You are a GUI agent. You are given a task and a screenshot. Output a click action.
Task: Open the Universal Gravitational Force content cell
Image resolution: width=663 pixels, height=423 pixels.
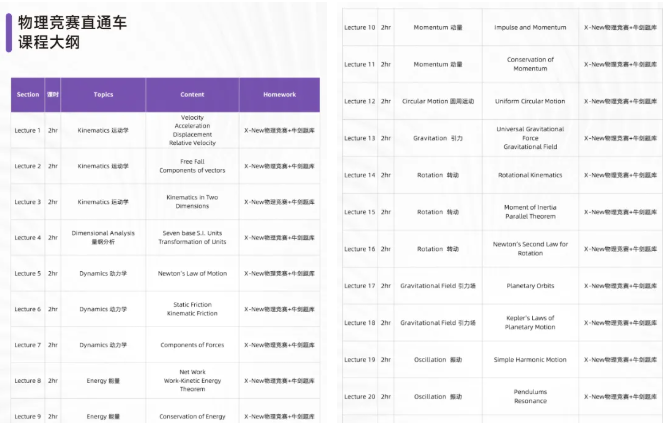(530, 138)
